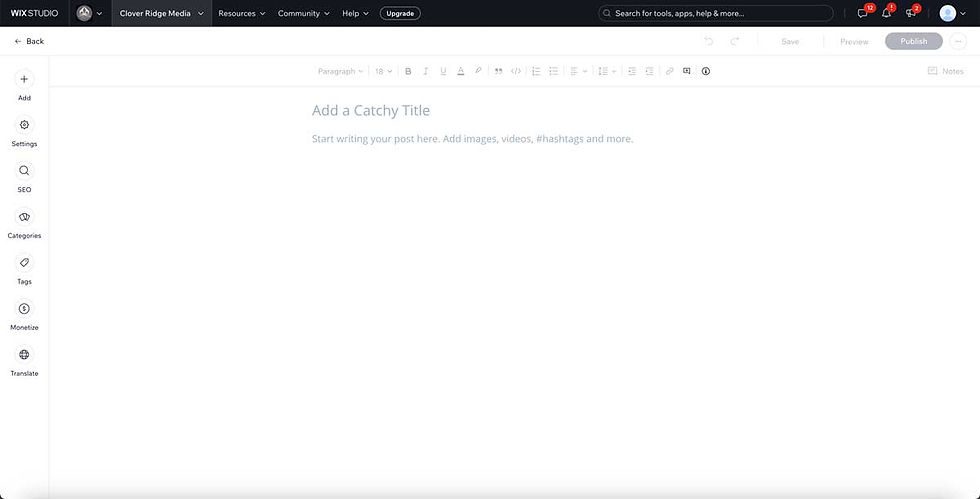Open the text color picker
The image size is (980, 499).
pyautogui.click(x=461, y=71)
